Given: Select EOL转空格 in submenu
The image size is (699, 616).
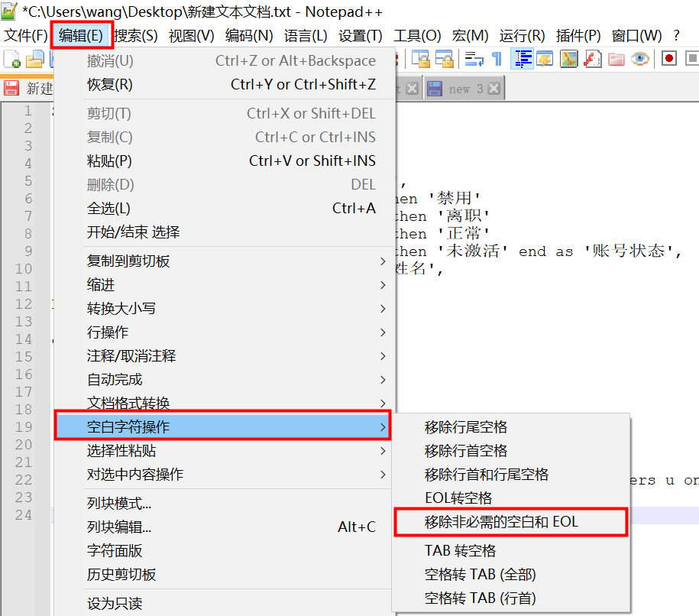Looking at the screenshot, I should coord(511,498).
